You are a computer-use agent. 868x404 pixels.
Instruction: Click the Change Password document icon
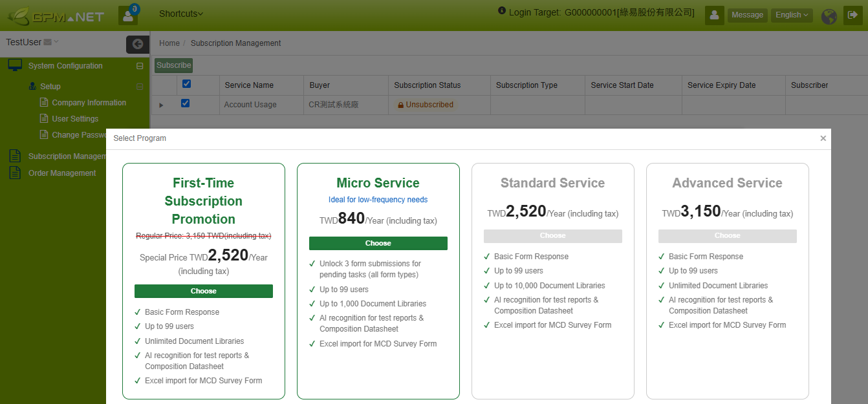(44, 134)
